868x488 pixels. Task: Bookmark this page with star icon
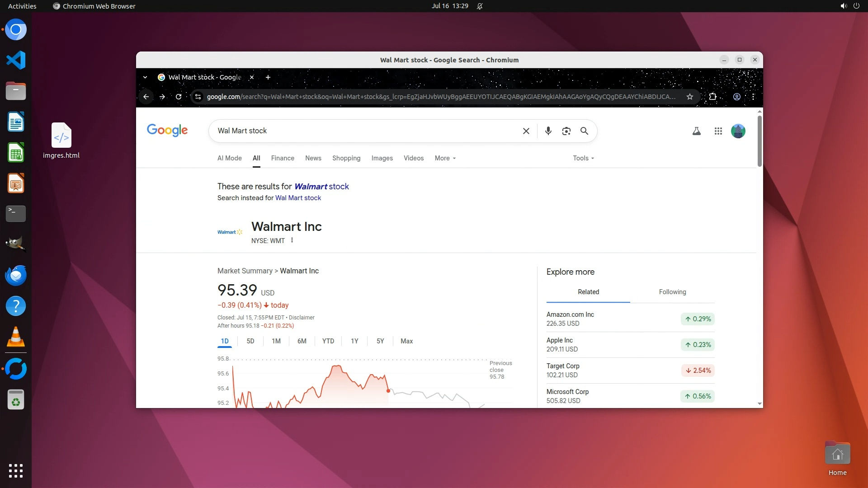tap(689, 97)
